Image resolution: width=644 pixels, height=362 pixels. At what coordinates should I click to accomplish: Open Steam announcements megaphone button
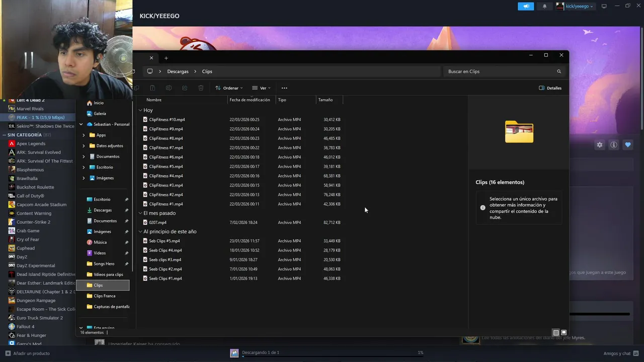[526, 6]
